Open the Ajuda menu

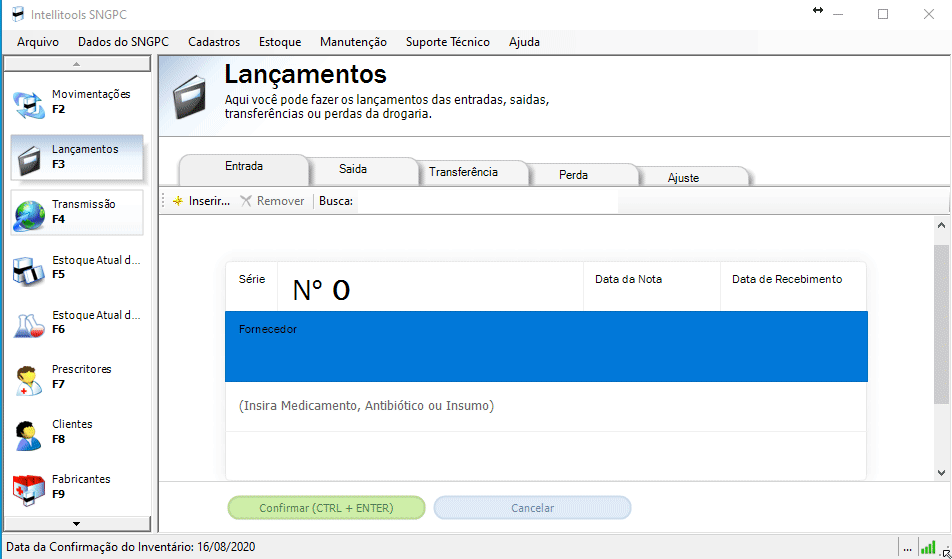click(x=524, y=42)
